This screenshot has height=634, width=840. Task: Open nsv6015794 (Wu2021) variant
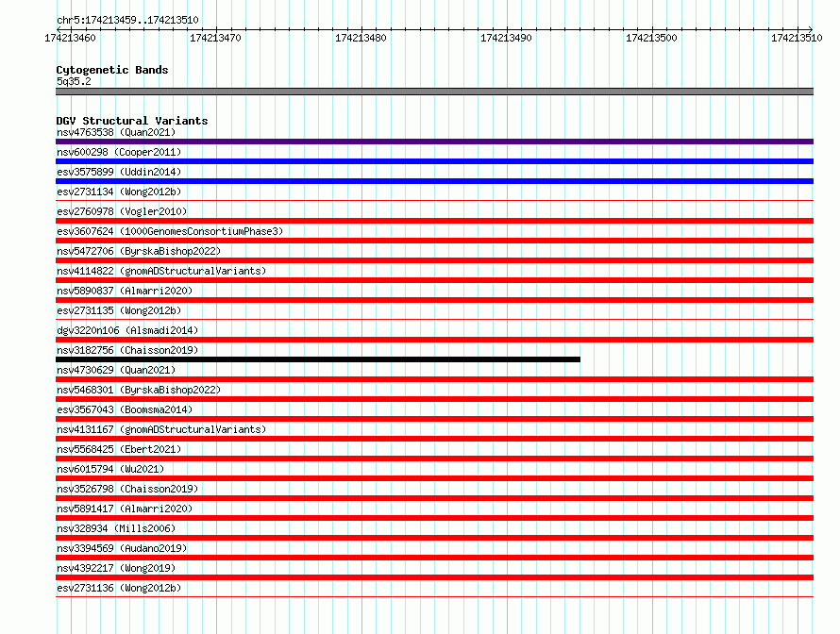point(110,469)
